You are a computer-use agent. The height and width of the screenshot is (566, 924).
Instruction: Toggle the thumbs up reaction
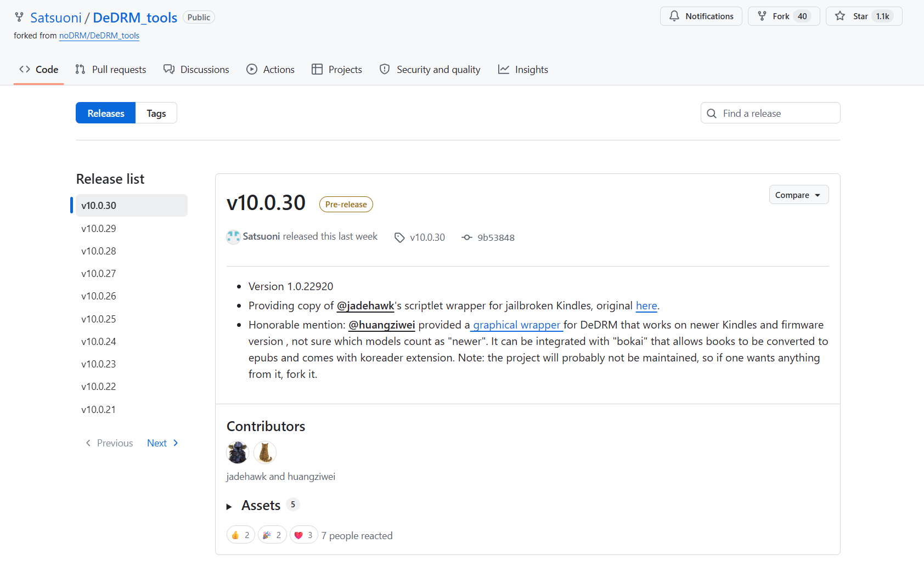[x=241, y=535]
